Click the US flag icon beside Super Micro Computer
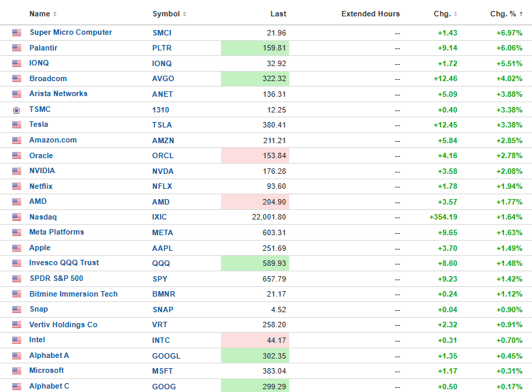This screenshot has height=392, width=532. 16,33
